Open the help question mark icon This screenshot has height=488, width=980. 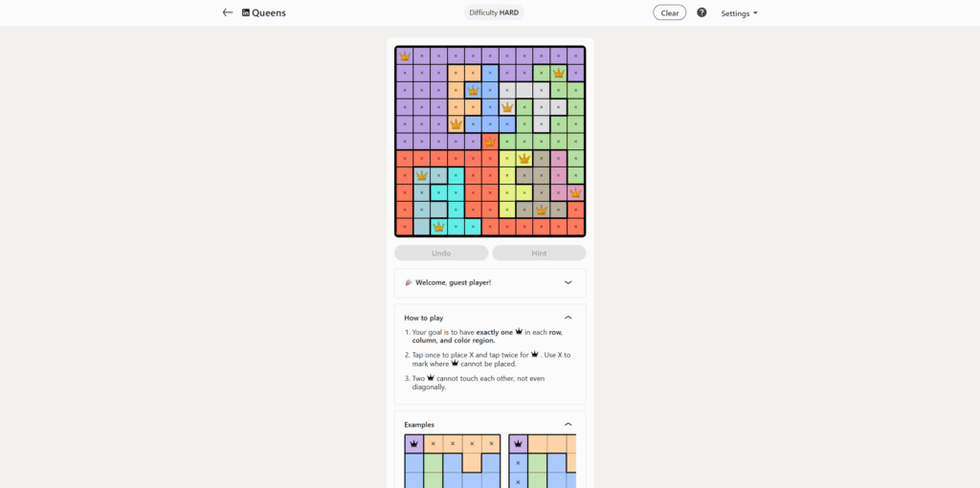702,12
